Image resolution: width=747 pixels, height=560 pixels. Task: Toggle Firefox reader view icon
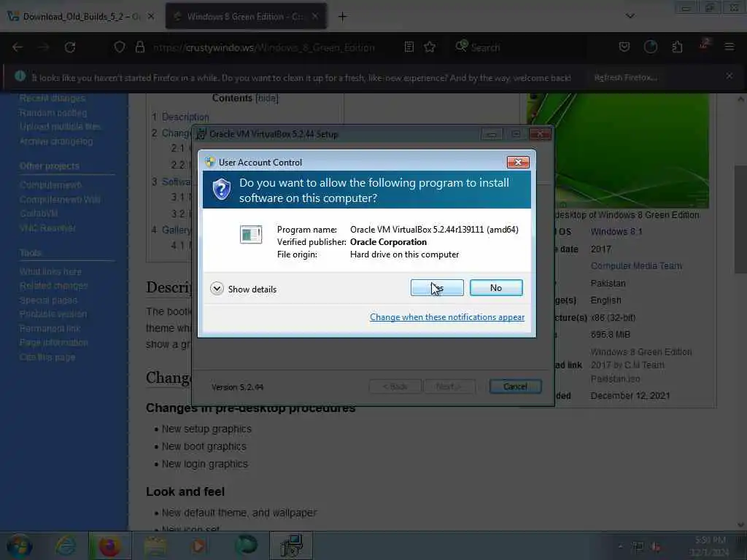pyautogui.click(x=409, y=47)
